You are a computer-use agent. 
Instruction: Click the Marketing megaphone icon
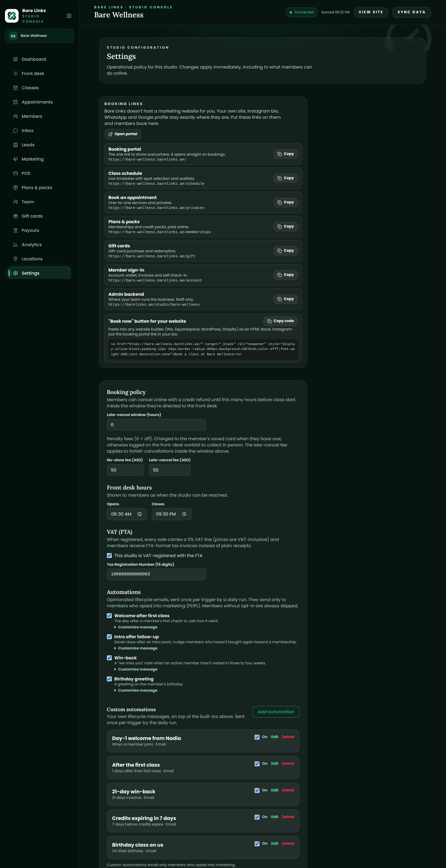click(x=15, y=159)
